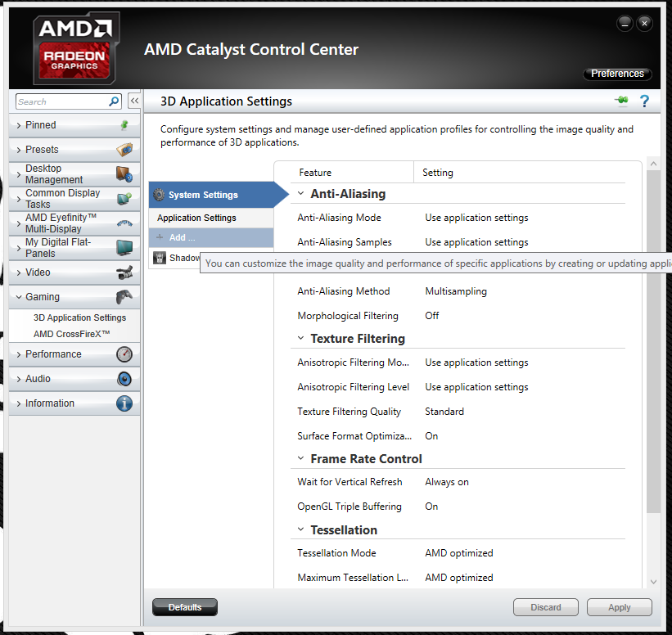Collapse sidebar with double-chevron button

click(x=134, y=101)
